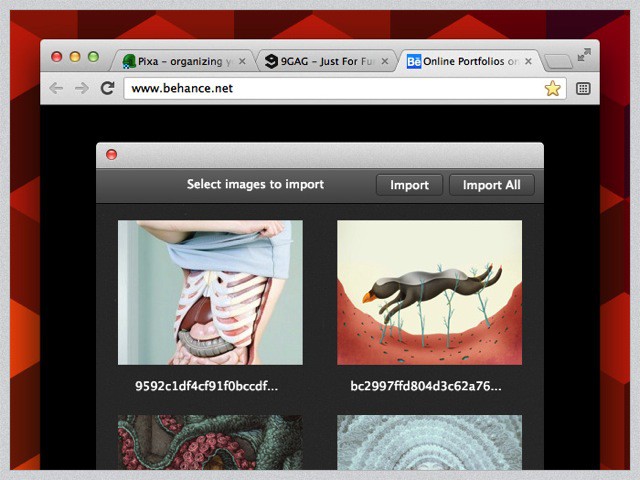640x480 pixels.
Task: Close the import dialog with its red button
Action: (x=111, y=154)
